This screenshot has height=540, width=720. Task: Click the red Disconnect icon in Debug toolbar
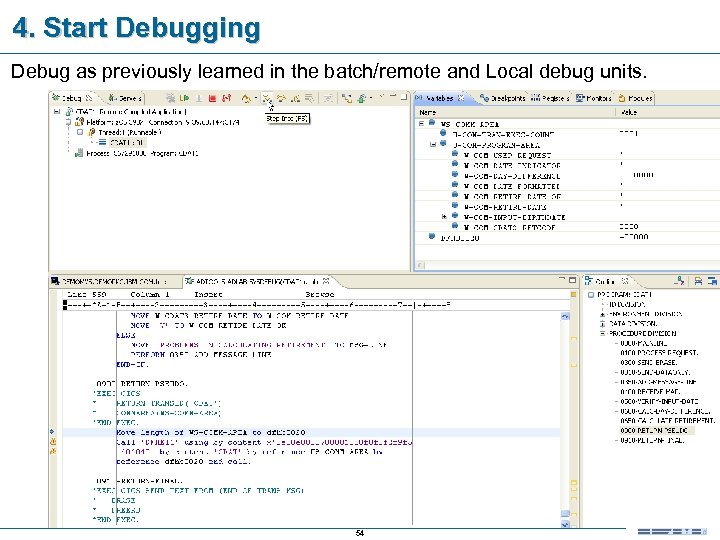click(226, 98)
